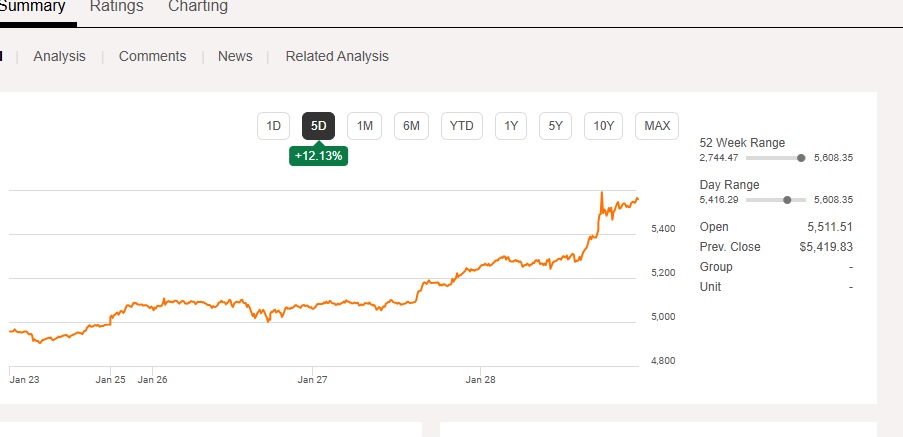This screenshot has height=437, width=903.
Task: Click the Open label
Action: [x=714, y=227]
